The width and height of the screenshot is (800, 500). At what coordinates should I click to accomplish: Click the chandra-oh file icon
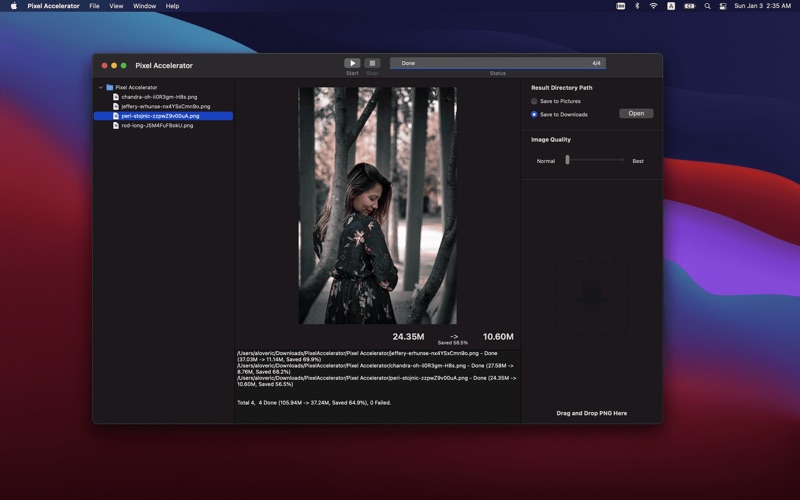click(x=116, y=97)
